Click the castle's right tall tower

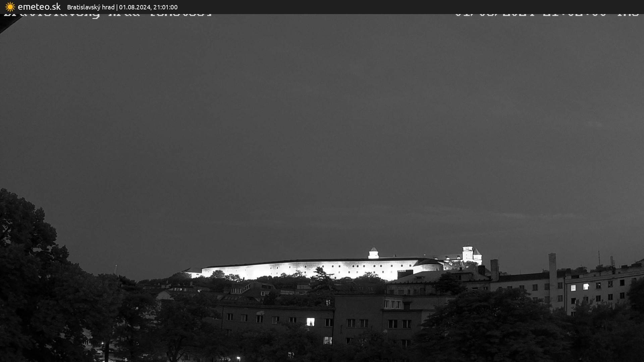467,253
